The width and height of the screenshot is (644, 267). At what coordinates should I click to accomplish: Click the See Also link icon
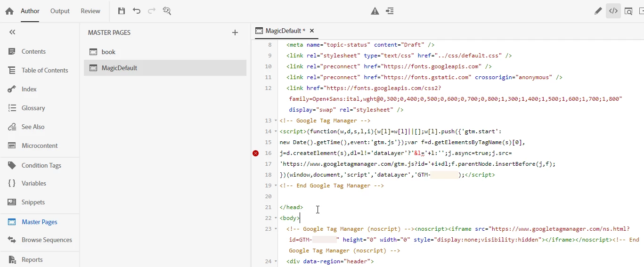(12, 127)
